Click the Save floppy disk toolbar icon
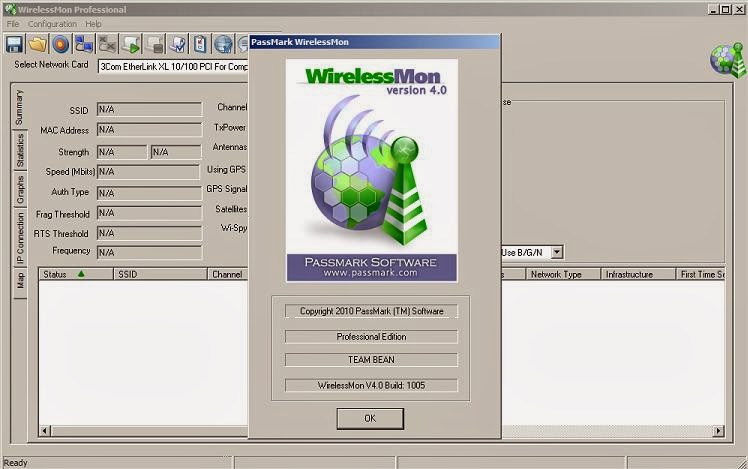This screenshot has width=748, height=469. point(14,44)
